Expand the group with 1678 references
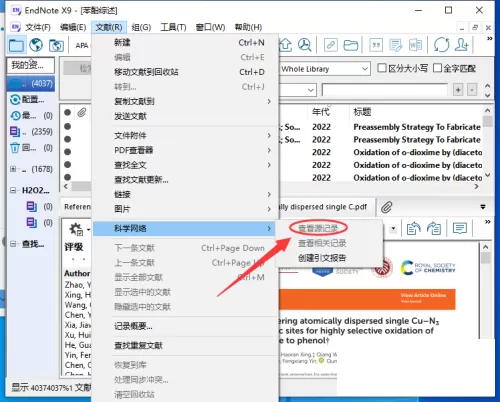500x402 pixels. [13, 169]
